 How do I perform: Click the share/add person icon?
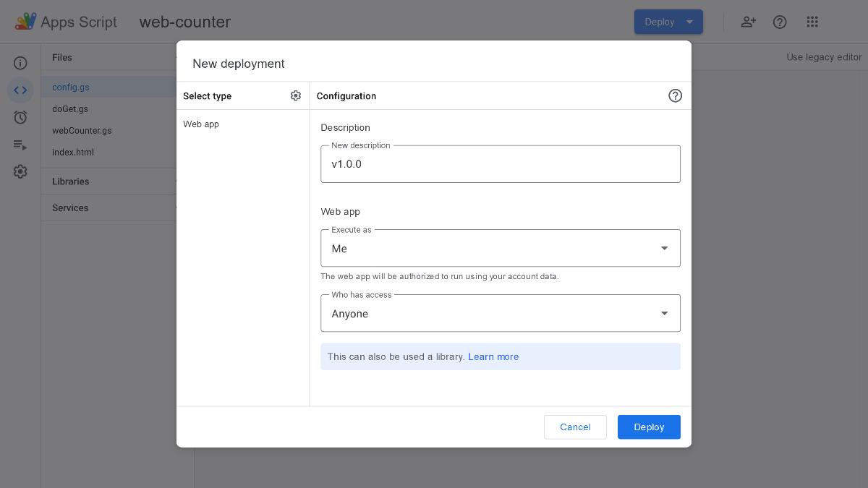[x=749, y=22]
